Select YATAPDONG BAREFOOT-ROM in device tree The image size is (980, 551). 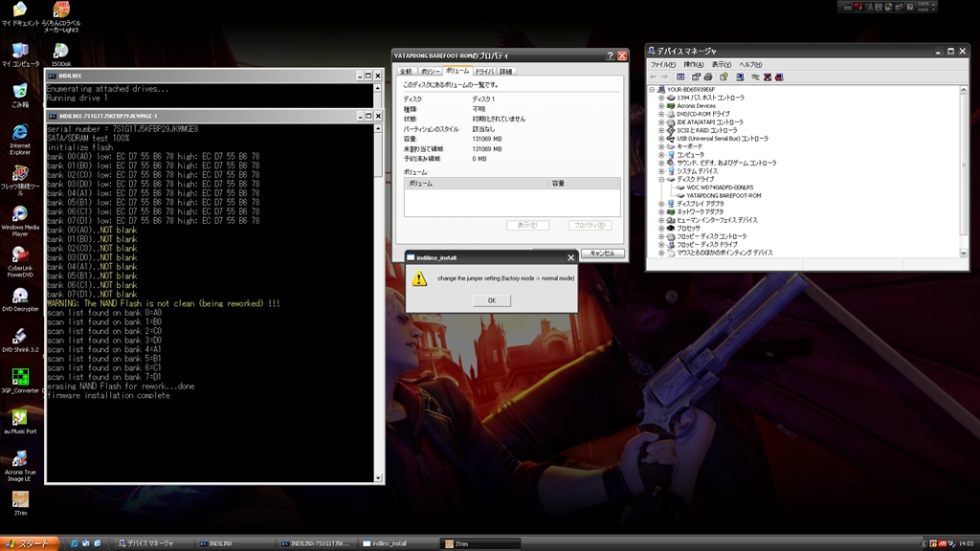pos(724,195)
